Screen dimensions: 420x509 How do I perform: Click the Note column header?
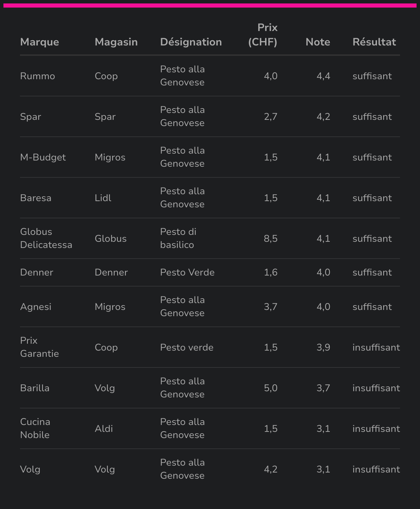click(x=318, y=42)
